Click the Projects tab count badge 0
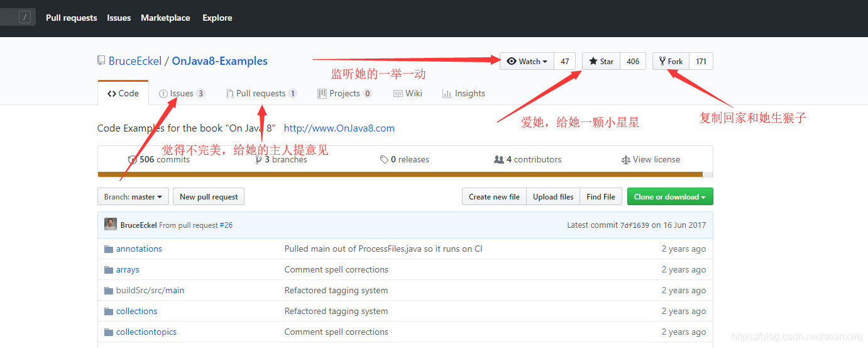Image resolution: width=868 pixels, height=348 pixels. (x=368, y=93)
